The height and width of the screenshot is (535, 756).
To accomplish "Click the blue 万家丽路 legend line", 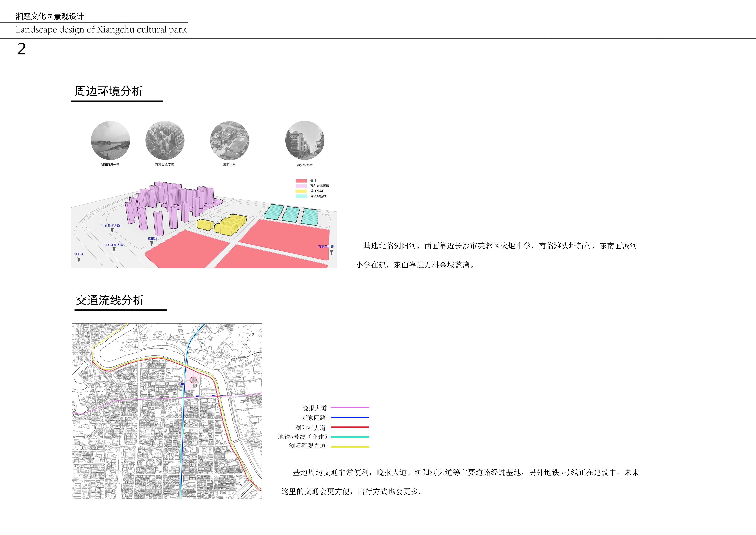I will coord(350,417).
